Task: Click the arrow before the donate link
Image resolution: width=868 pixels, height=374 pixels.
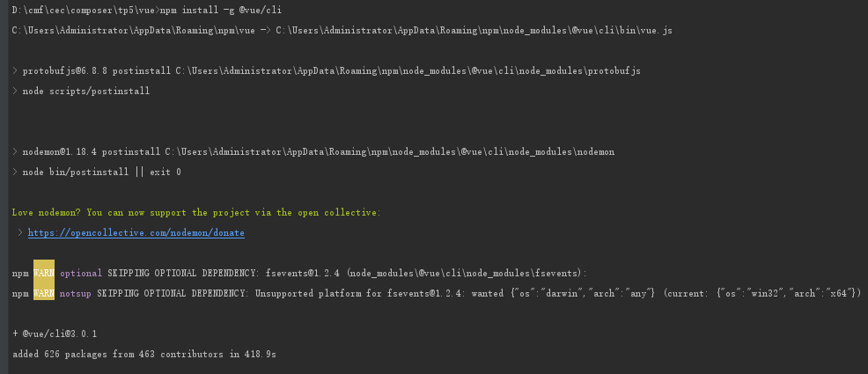Action: [x=20, y=233]
